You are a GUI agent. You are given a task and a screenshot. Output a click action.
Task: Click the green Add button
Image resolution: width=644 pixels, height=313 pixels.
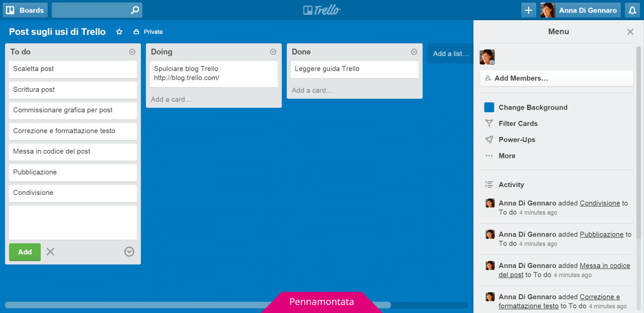click(25, 252)
